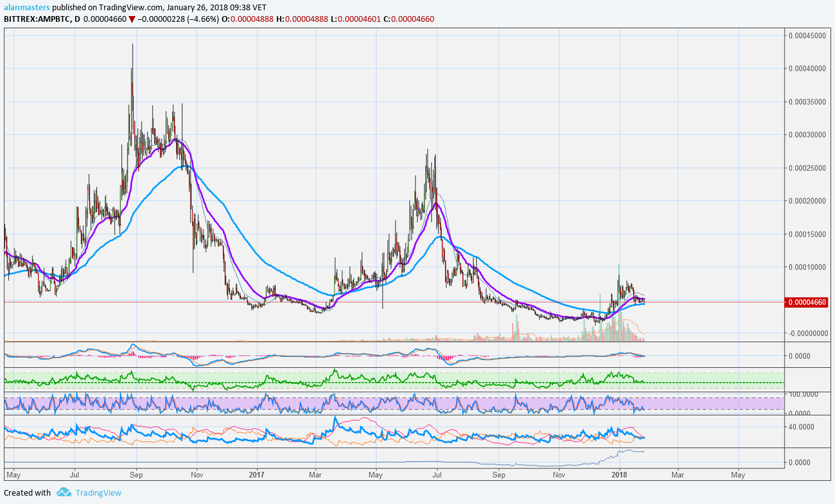835x504 pixels.
Task: Click the 'Created with' footer text
Action: pyautogui.click(x=27, y=492)
